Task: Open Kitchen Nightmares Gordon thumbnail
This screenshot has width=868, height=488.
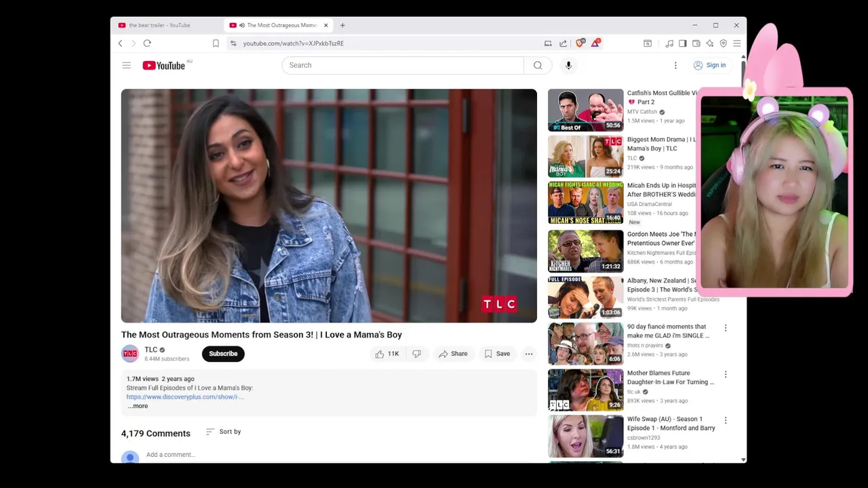Action: point(586,251)
